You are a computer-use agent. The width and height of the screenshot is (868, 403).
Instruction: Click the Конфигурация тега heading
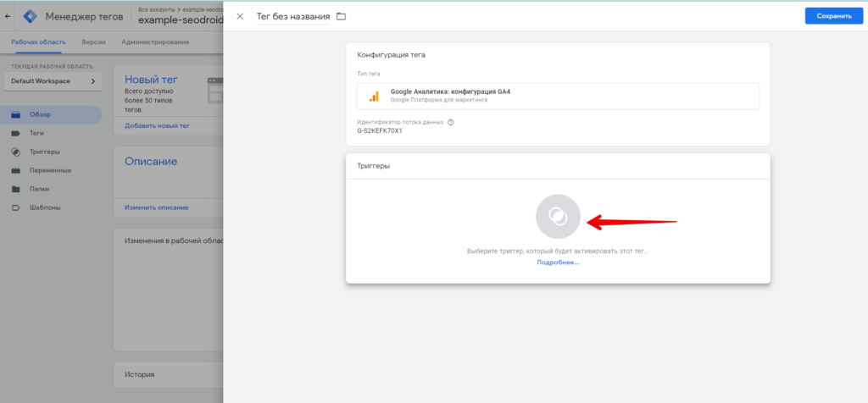click(x=392, y=55)
